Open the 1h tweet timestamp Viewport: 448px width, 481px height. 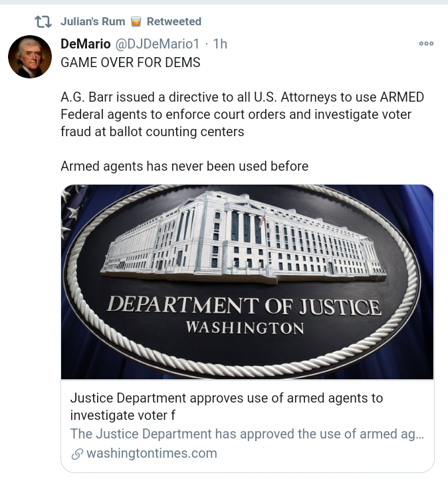220,44
